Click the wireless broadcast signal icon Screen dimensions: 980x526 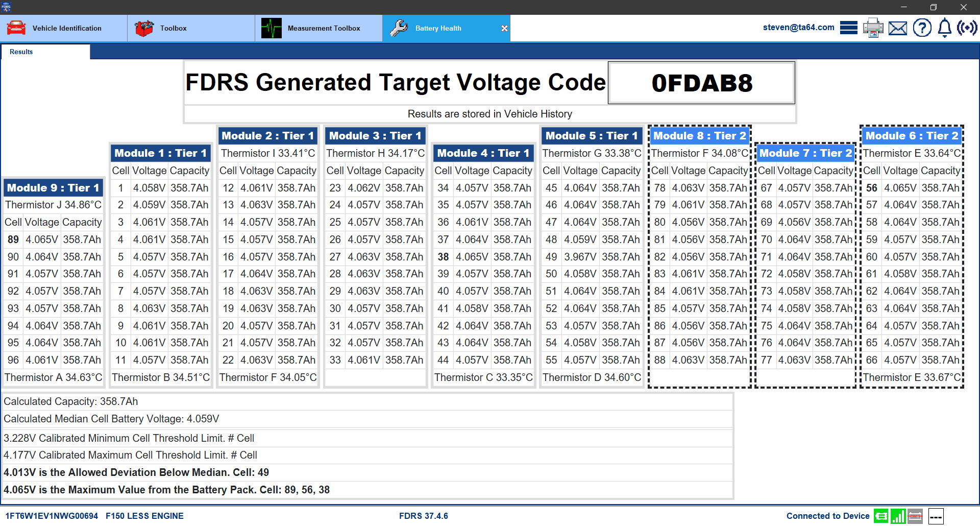[967, 28]
